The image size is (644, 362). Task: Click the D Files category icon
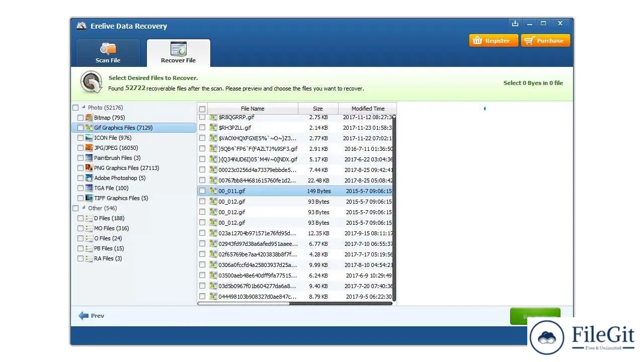pyautogui.click(x=89, y=218)
